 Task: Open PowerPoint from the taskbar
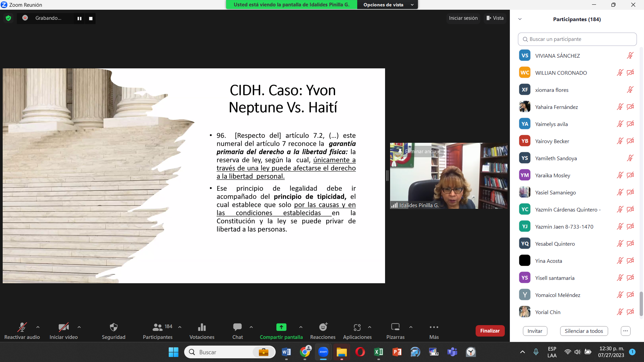coord(397,352)
